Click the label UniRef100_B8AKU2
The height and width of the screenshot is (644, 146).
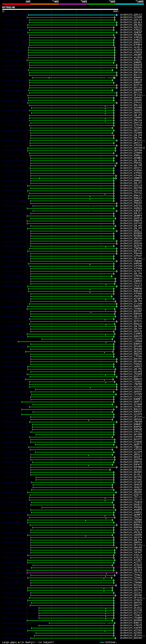point(131,181)
